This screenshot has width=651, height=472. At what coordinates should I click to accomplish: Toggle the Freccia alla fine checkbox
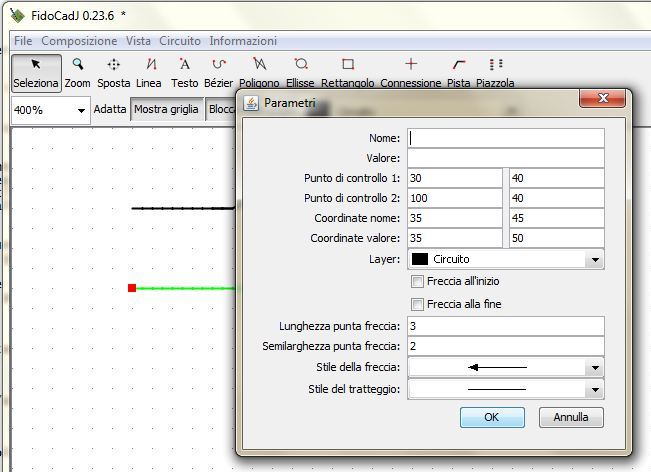click(418, 304)
